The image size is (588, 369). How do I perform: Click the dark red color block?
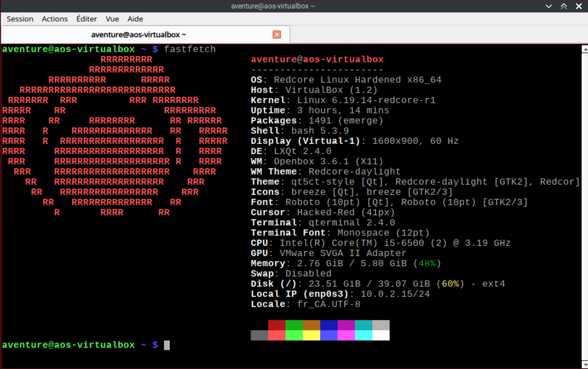point(277,325)
